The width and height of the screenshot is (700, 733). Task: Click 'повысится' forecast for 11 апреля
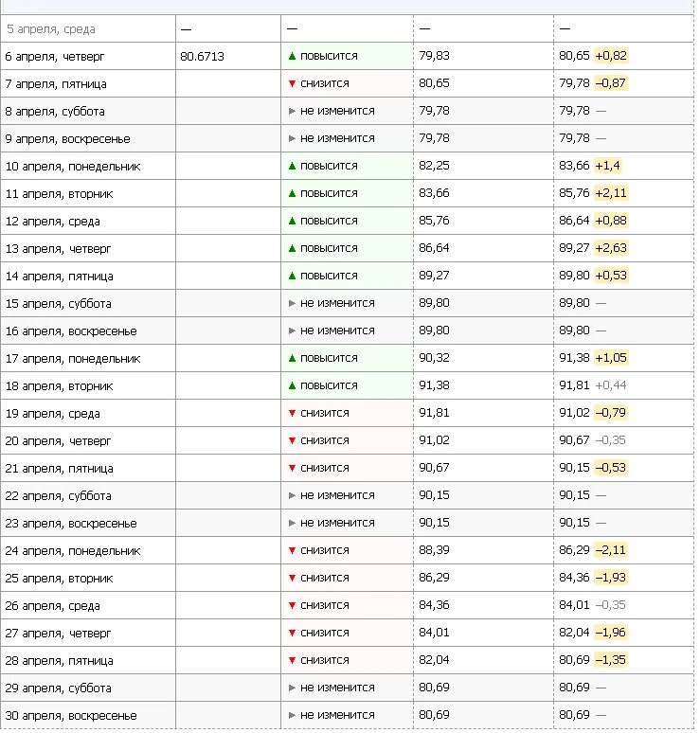point(329,193)
